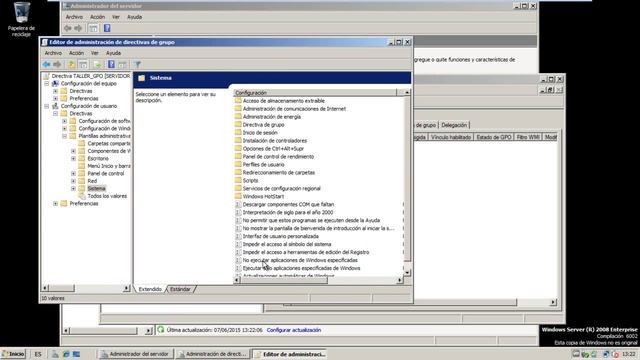Viewport: 640px width, 360px height.
Task: Click the ES language indicator on taskbar
Action: pyautogui.click(x=38, y=354)
